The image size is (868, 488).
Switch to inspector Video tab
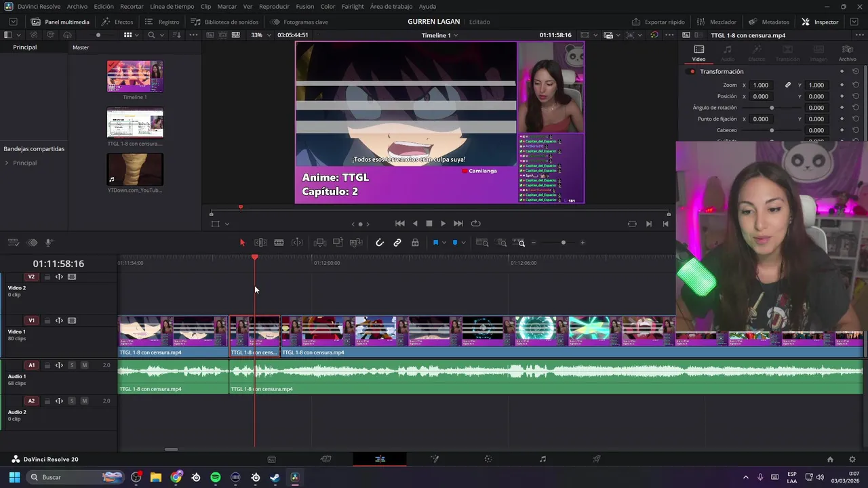tap(698, 54)
